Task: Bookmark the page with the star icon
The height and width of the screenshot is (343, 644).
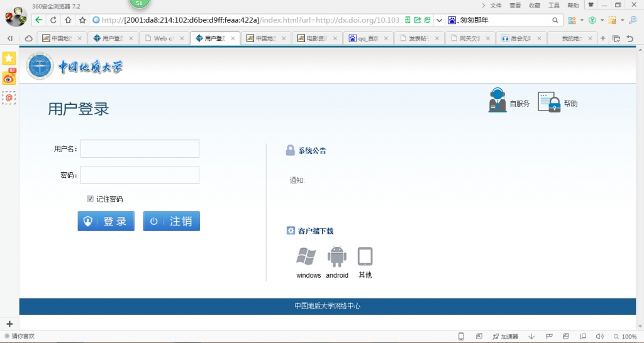Action: [x=82, y=20]
